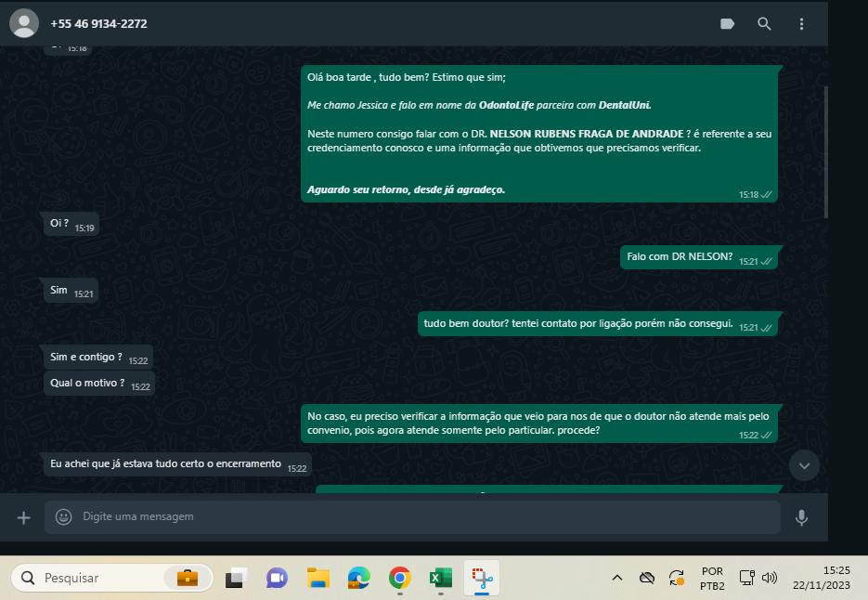
Task: Select the 'Falo com DR NELSON?' message
Action: click(699, 257)
